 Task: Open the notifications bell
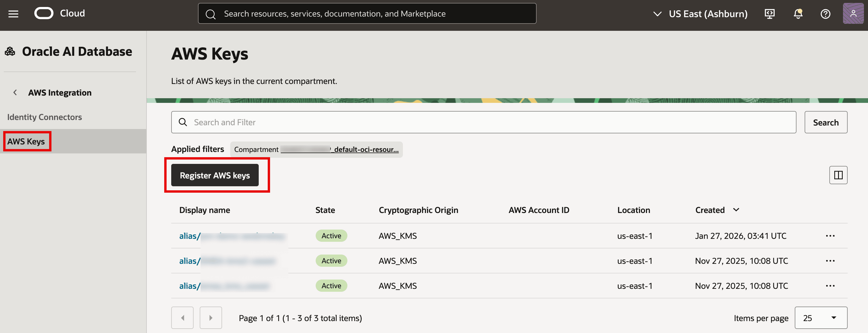(x=798, y=14)
